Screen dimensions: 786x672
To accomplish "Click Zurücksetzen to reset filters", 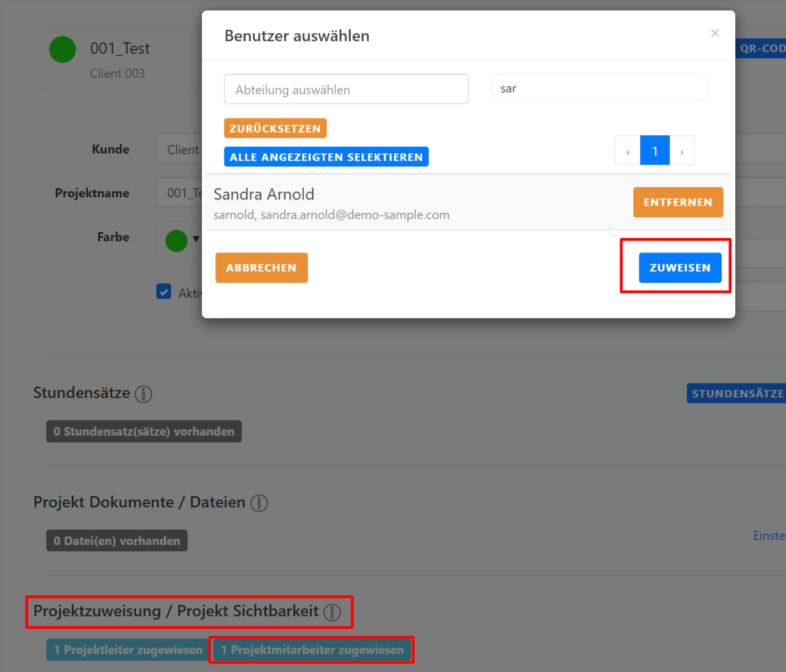I will [x=275, y=129].
